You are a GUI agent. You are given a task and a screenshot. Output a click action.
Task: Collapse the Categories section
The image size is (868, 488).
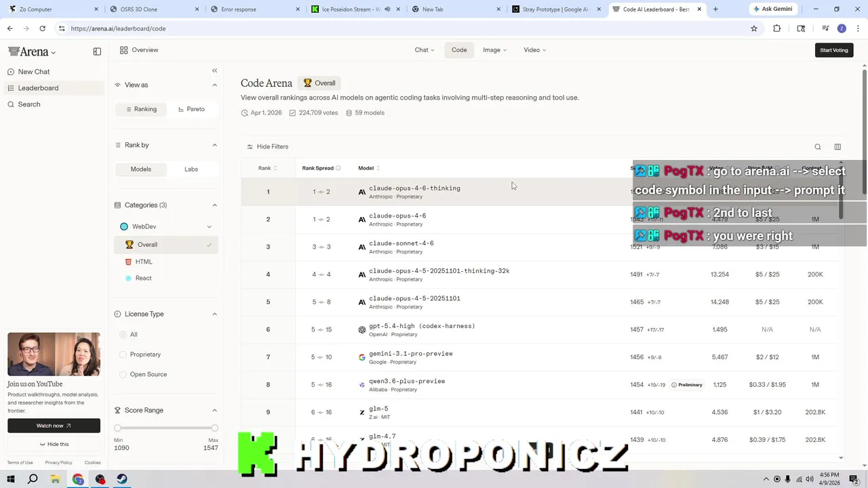(214, 205)
